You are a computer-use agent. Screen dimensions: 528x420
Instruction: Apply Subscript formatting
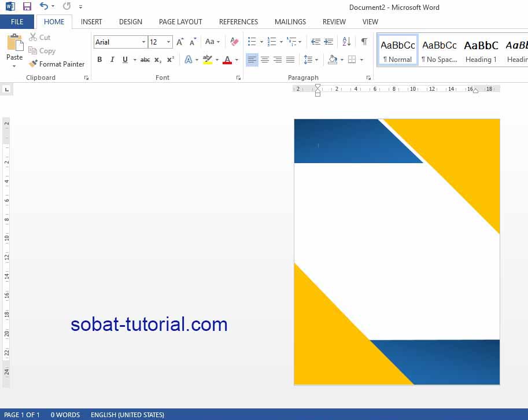click(x=157, y=60)
